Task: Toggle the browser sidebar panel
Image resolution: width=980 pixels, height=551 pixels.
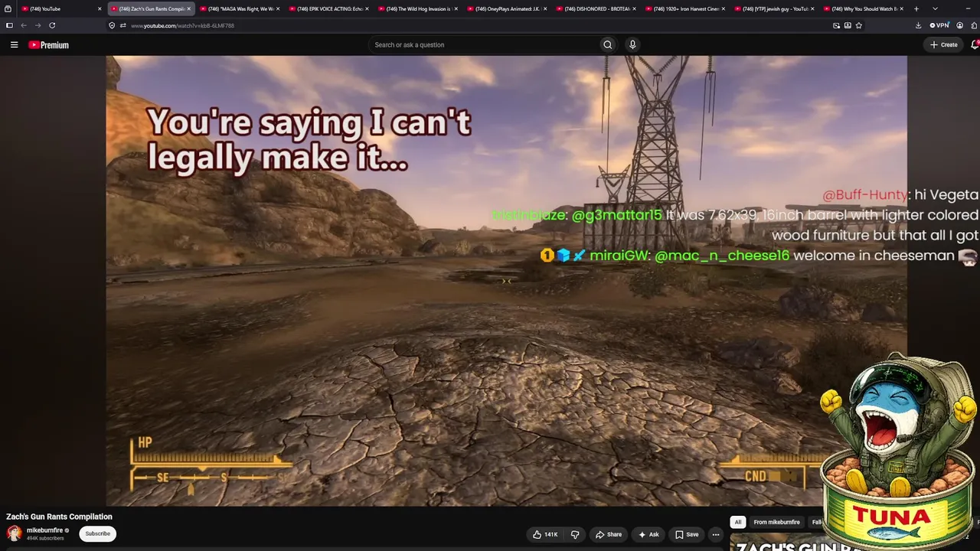Action: [9, 25]
